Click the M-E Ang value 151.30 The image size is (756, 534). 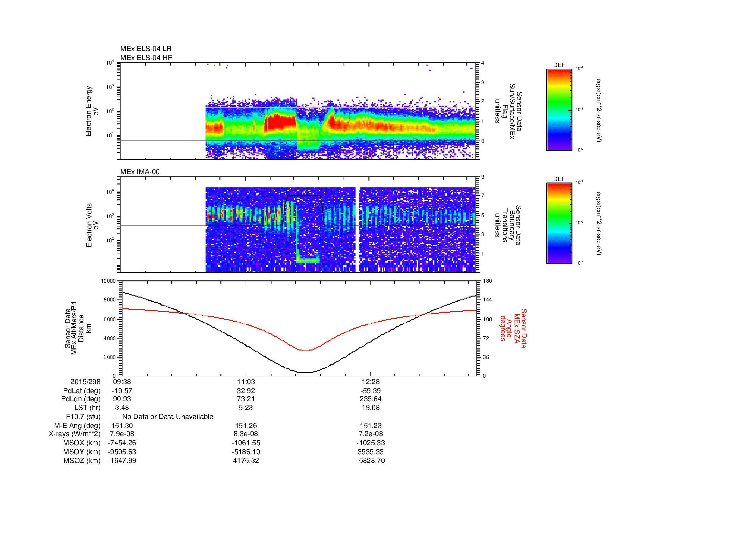tap(122, 426)
